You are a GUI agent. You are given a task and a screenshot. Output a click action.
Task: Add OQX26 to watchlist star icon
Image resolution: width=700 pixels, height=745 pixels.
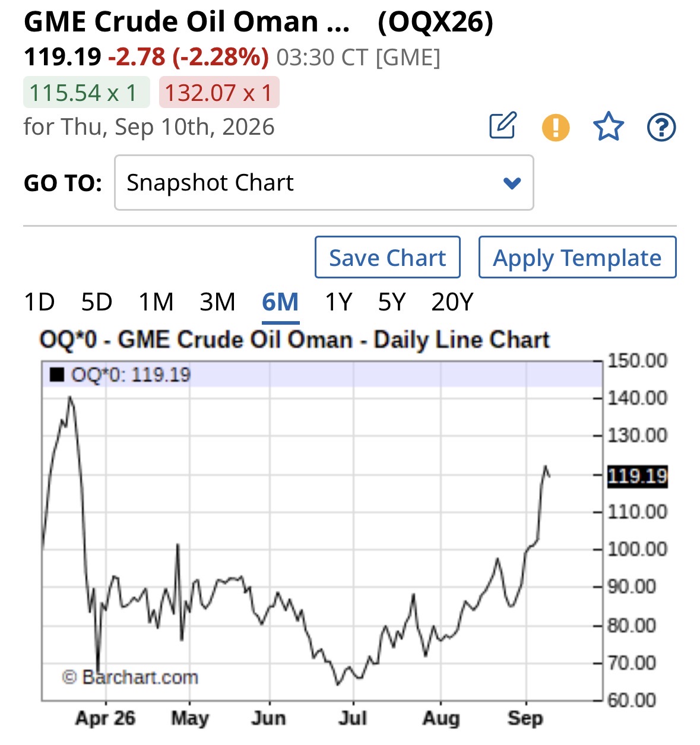pyautogui.click(x=609, y=126)
